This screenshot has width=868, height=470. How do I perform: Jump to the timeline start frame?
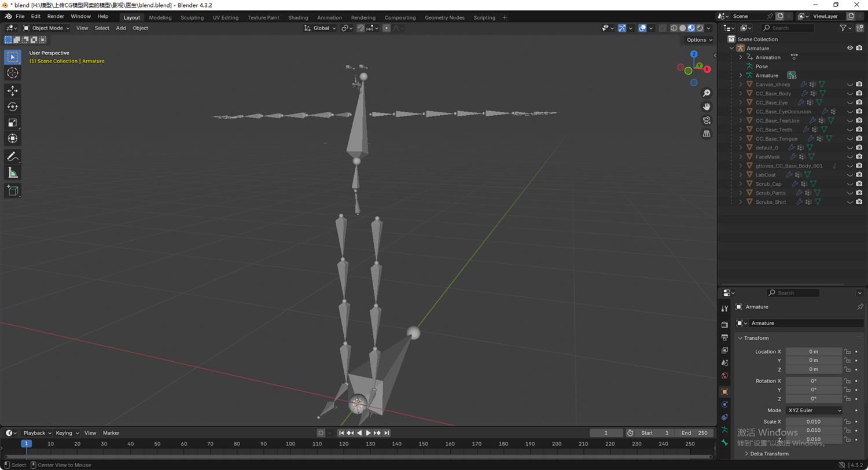(x=341, y=433)
